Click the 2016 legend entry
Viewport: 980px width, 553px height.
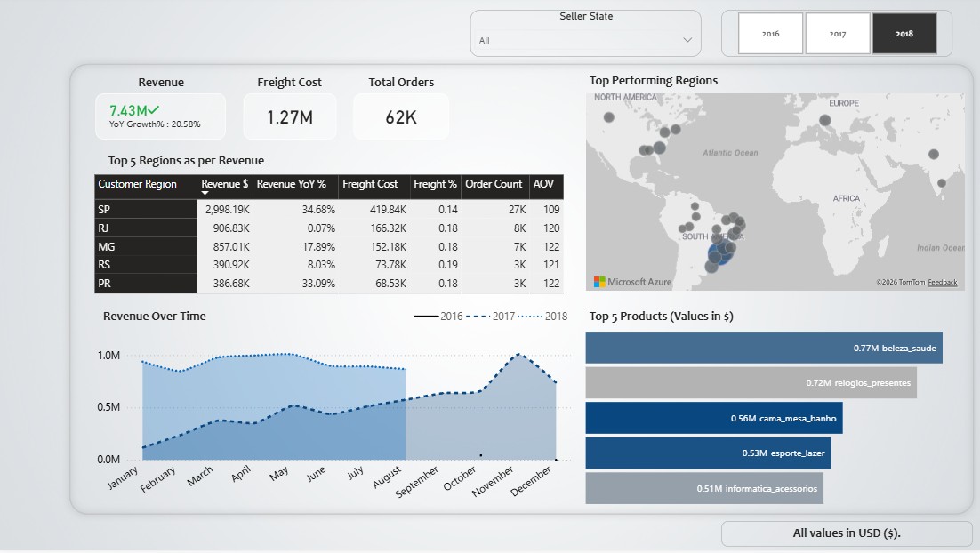(438, 317)
